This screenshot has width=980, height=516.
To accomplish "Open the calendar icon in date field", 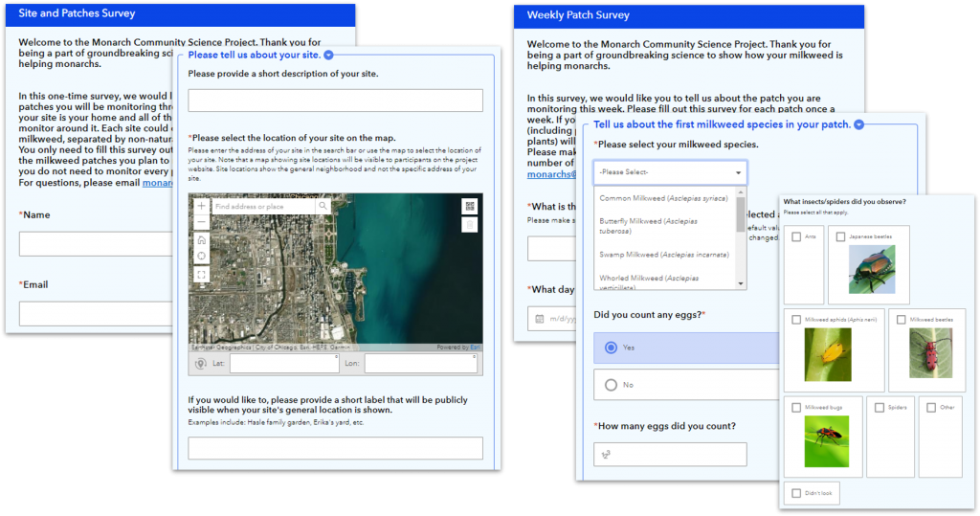I will pos(540,319).
